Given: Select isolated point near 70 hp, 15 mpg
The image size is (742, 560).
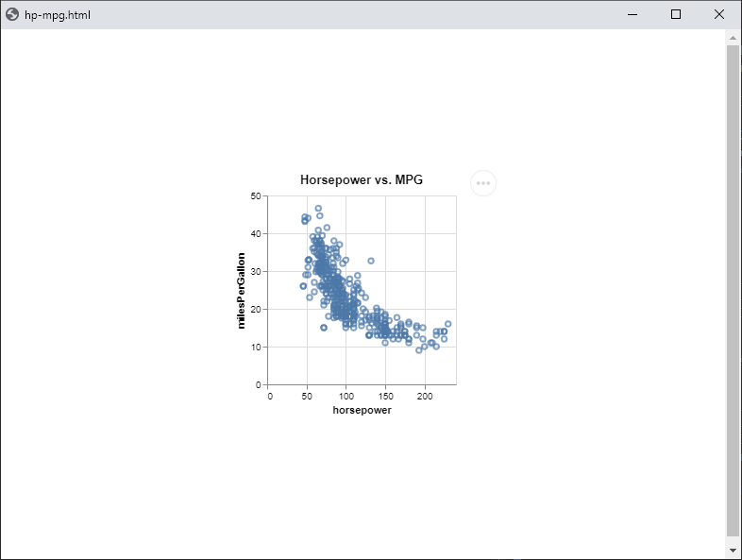Looking at the screenshot, I should 324,328.
